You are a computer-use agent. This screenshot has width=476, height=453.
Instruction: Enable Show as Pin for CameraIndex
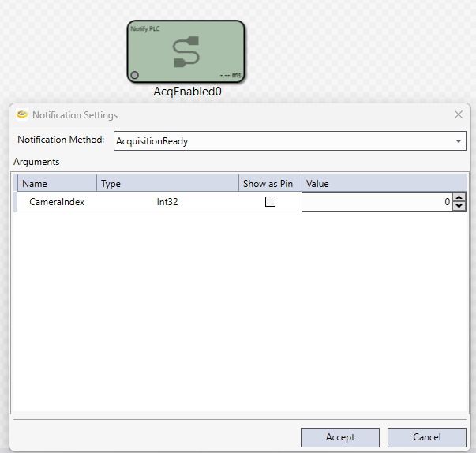(x=270, y=202)
